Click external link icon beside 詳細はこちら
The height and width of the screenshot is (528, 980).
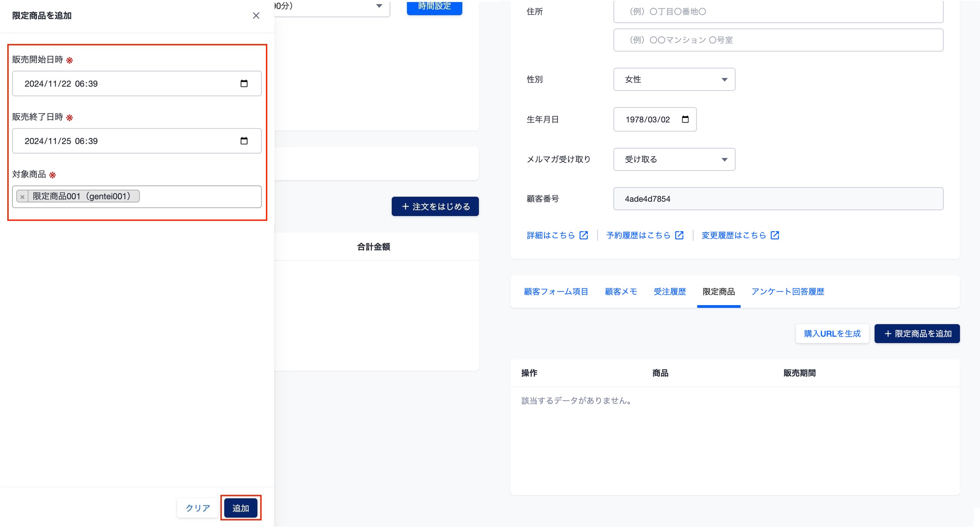[x=584, y=235]
